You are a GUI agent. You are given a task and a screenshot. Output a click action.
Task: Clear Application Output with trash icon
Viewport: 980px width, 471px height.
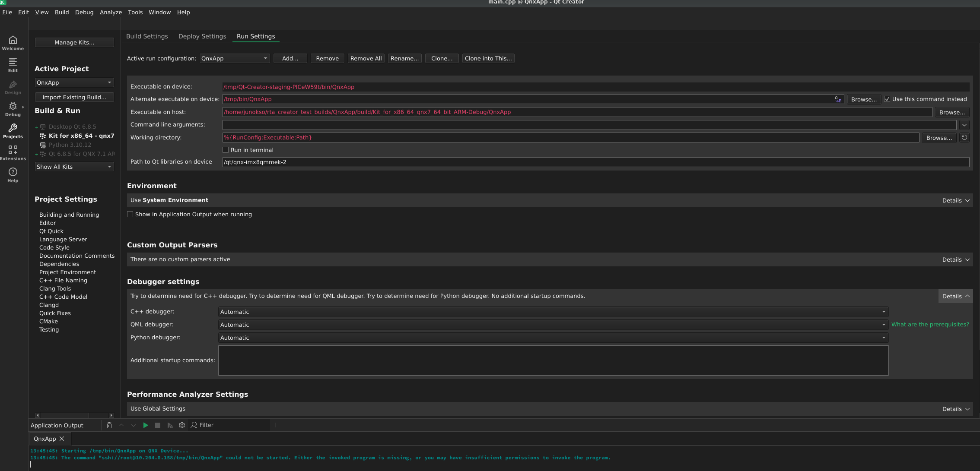(x=109, y=425)
